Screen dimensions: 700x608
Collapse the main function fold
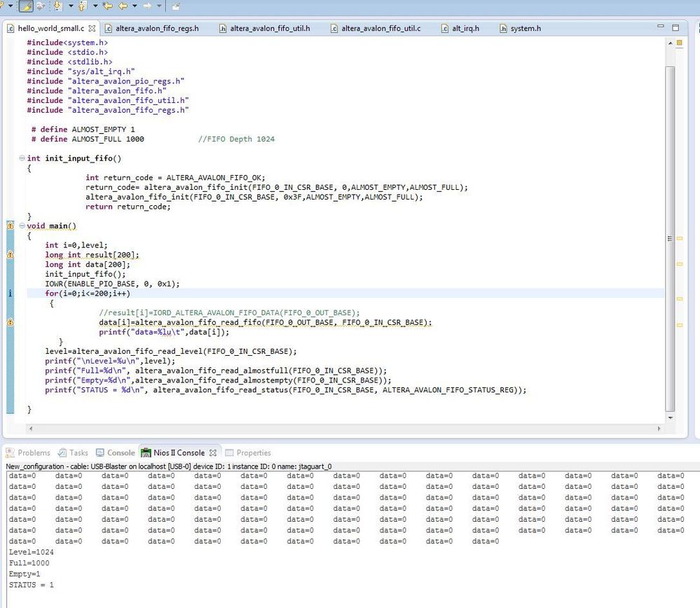pos(22,226)
